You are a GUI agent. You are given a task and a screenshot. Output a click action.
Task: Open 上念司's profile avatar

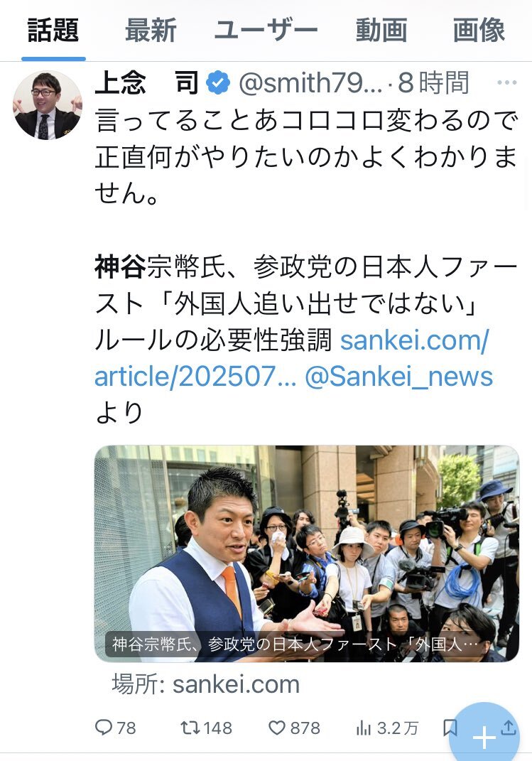pos(47,105)
